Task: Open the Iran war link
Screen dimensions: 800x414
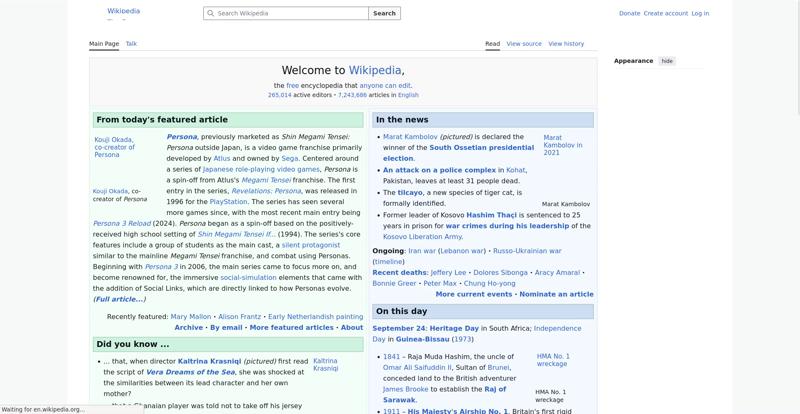Action: [422, 251]
